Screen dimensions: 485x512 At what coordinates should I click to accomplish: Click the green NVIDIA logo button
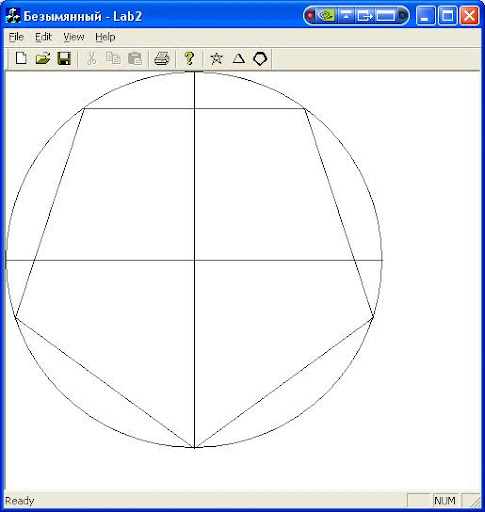click(326, 15)
